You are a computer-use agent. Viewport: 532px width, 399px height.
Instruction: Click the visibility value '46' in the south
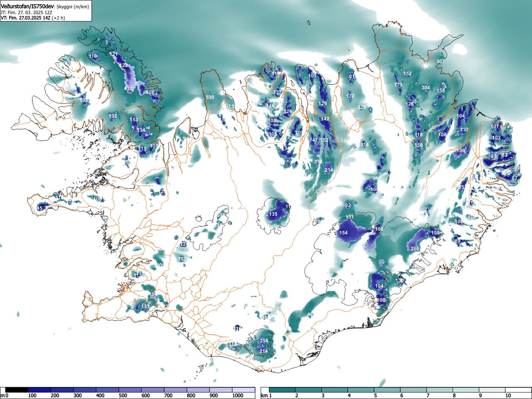pyautogui.click(x=310, y=315)
